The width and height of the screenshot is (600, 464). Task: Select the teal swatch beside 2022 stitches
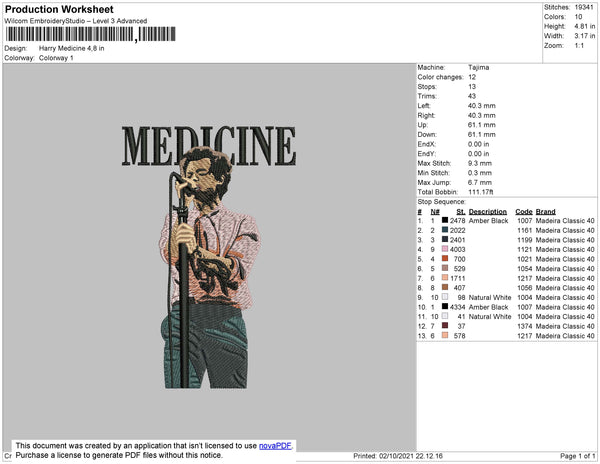[x=445, y=230]
